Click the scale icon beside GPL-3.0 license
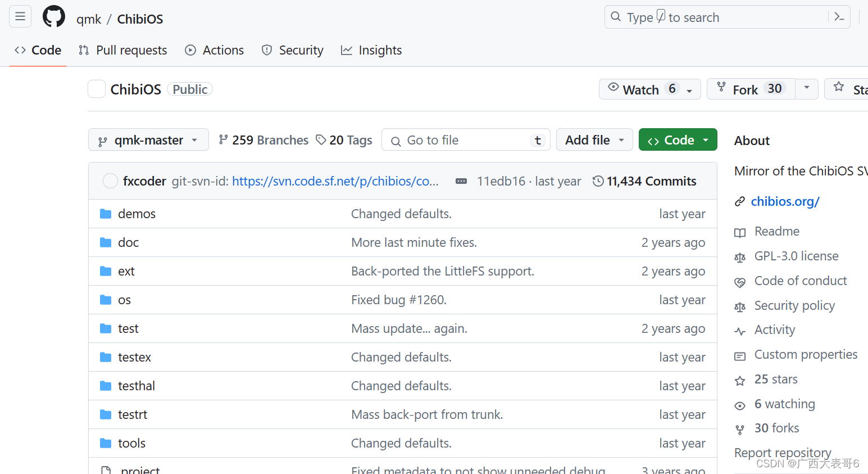The image size is (868, 474). pyautogui.click(x=740, y=258)
